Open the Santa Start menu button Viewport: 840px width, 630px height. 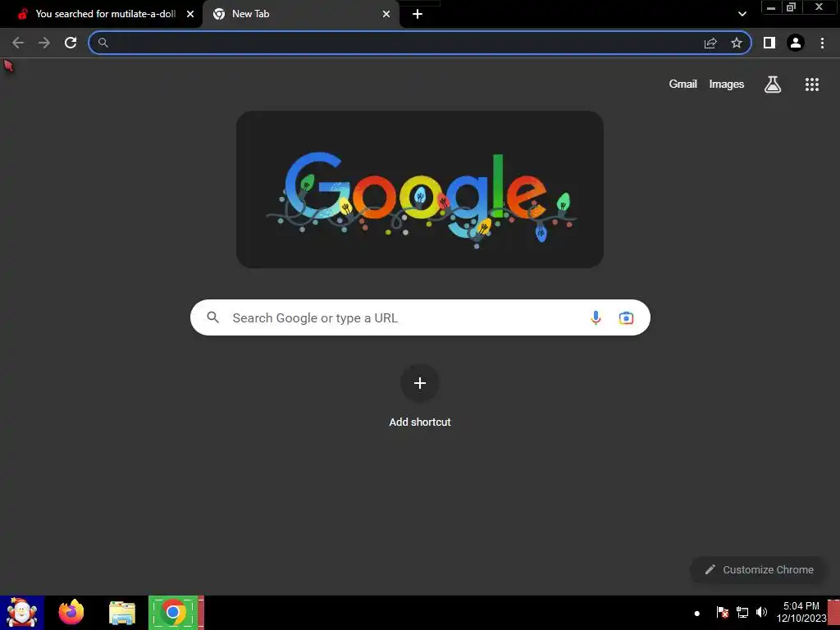[22, 613]
